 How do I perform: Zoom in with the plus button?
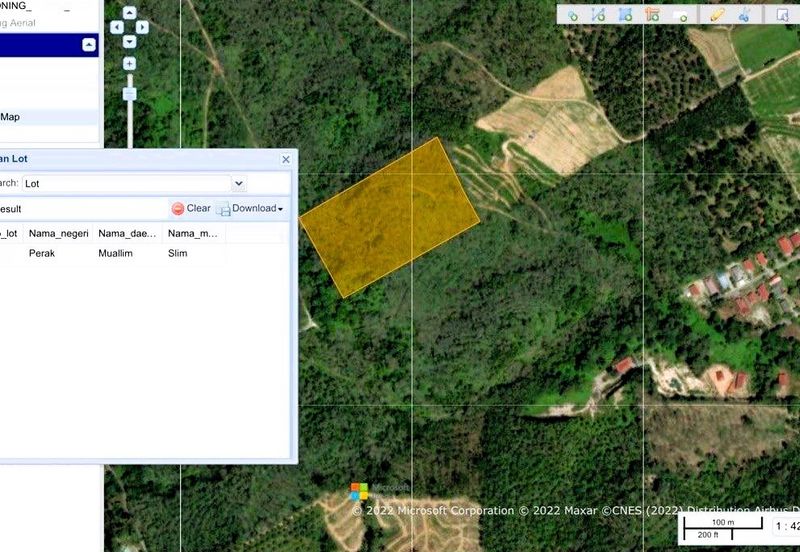click(x=129, y=64)
